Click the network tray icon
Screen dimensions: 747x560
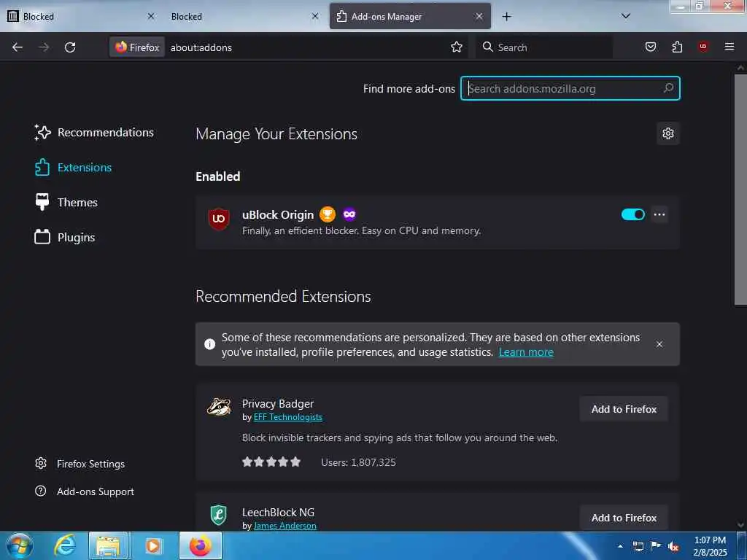[638, 547]
